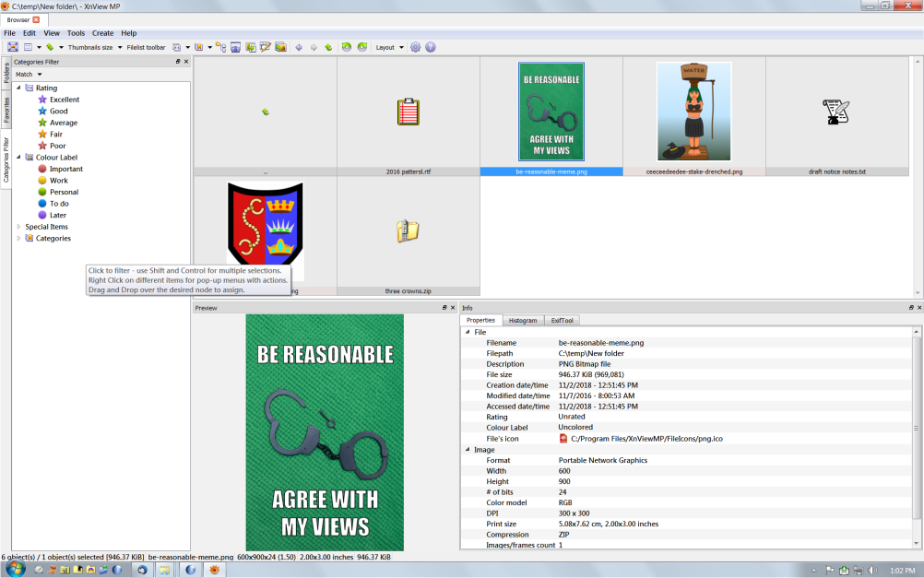924x578 pixels.
Task: Select the ceeceedeedee-stake-drenched.png thumbnail
Action: [x=693, y=112]
